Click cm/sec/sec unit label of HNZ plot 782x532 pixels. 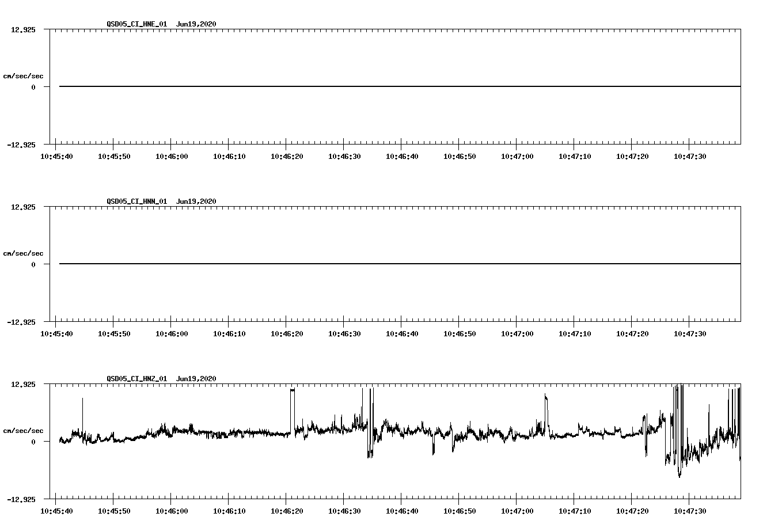coord(23,431)
